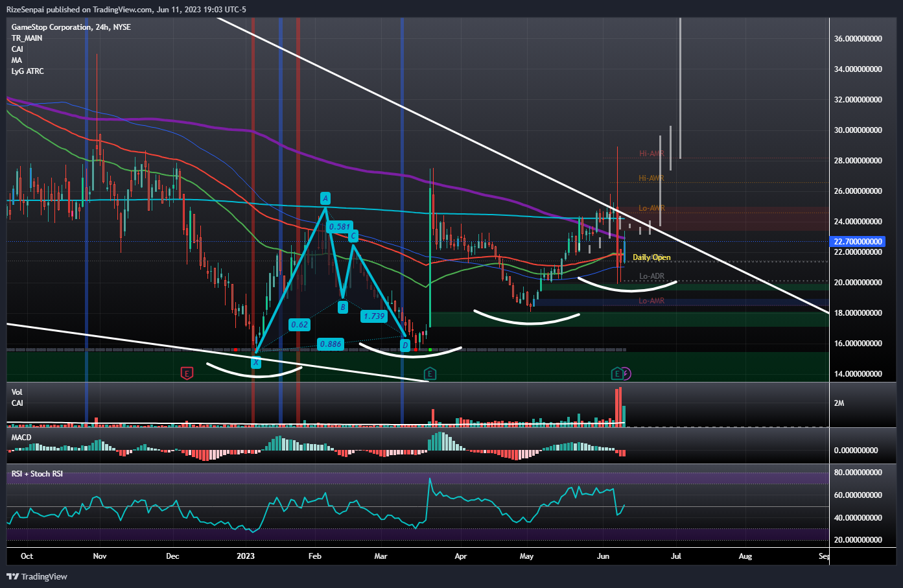Screen dimensions: 903x588
Task: Click the 2M volume axis value
Action: click(x=839, y=403)
